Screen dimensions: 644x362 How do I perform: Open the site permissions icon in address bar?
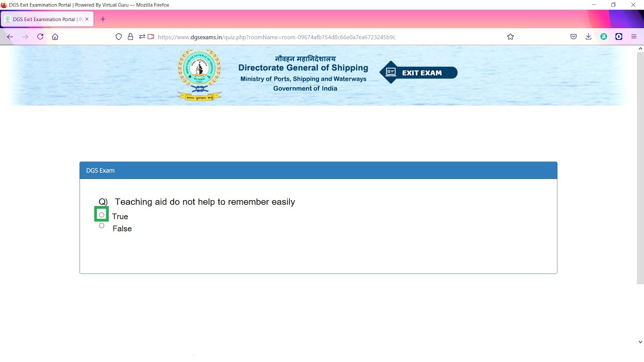point(142,37)
